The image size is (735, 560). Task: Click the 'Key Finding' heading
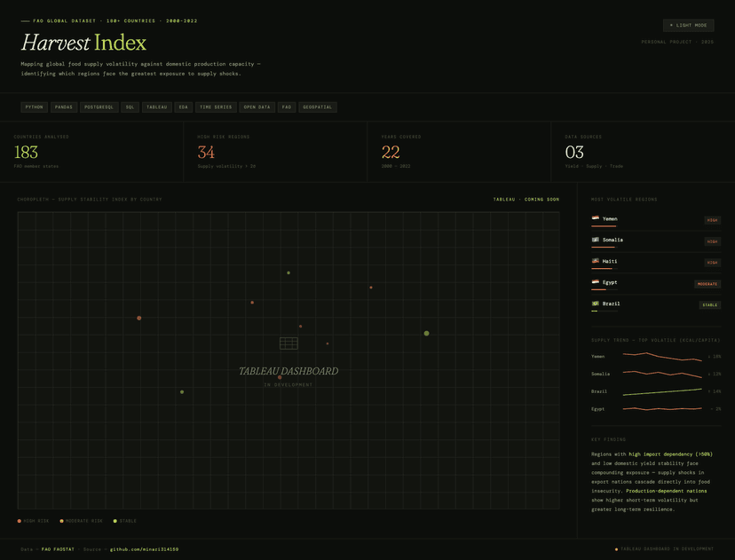(608, 439)
